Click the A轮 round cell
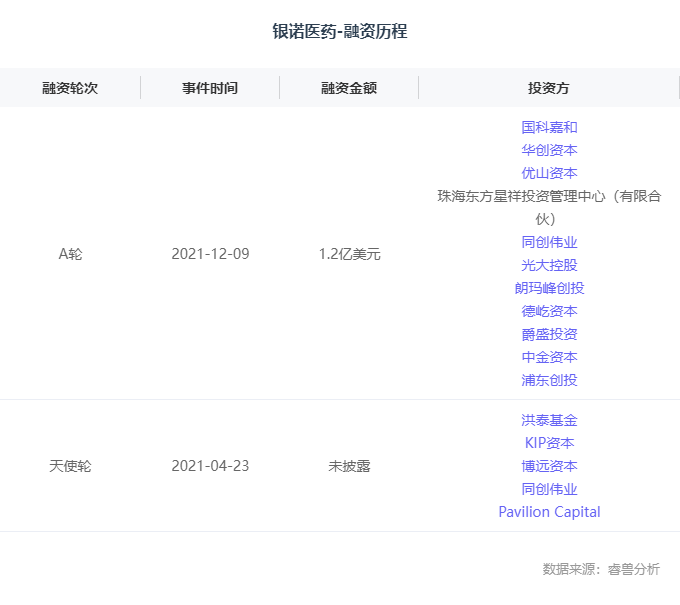 (70, 254)
